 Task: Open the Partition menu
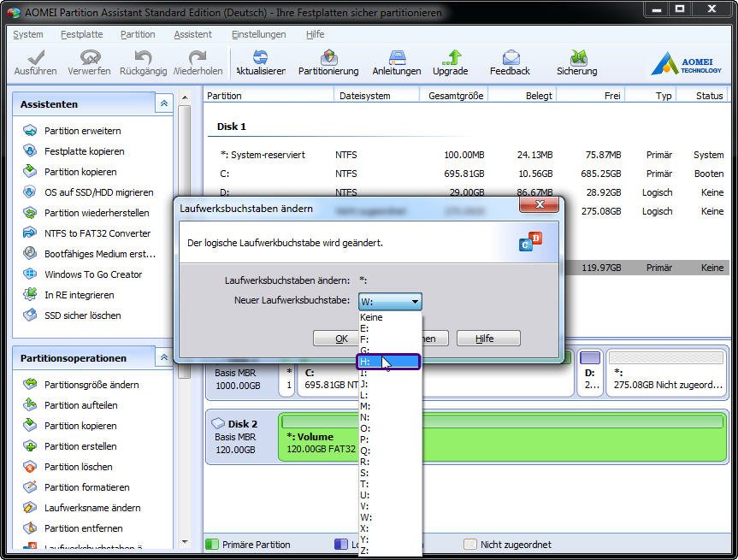pyautogui.click(x=138, y=34)
